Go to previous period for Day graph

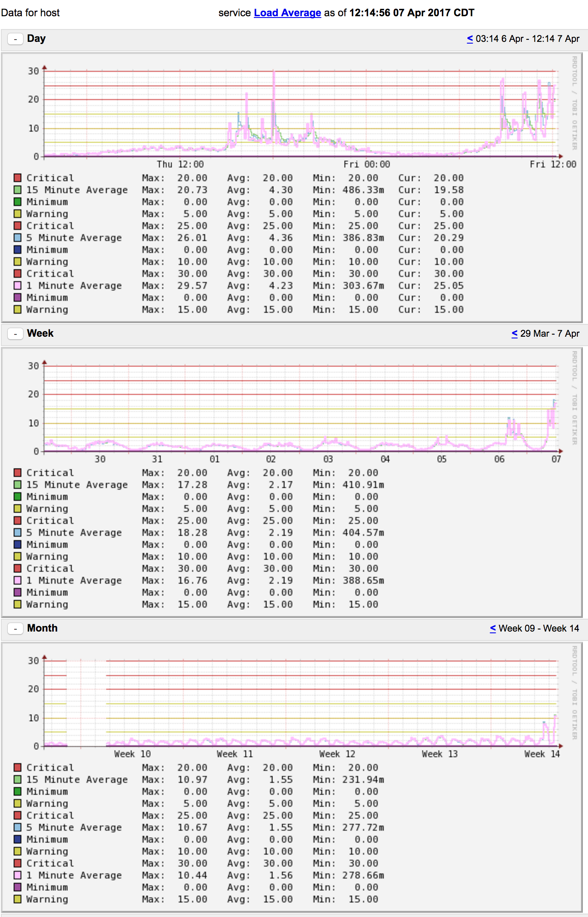click(470, 39)
